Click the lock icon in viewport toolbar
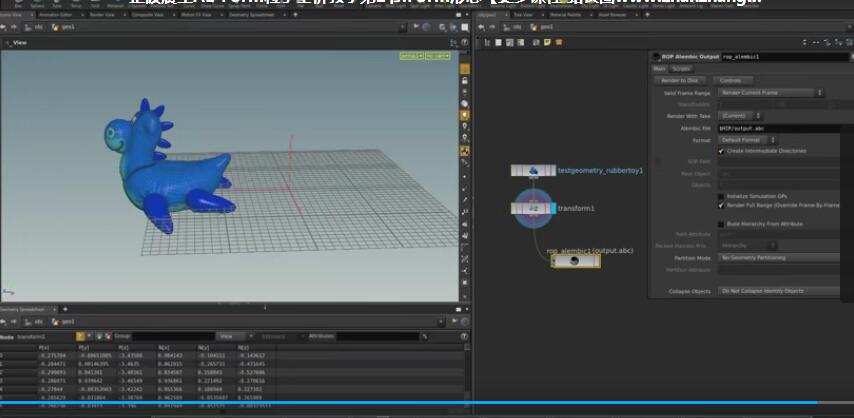This screenshot has width=854, height=418. click(465, 79)
